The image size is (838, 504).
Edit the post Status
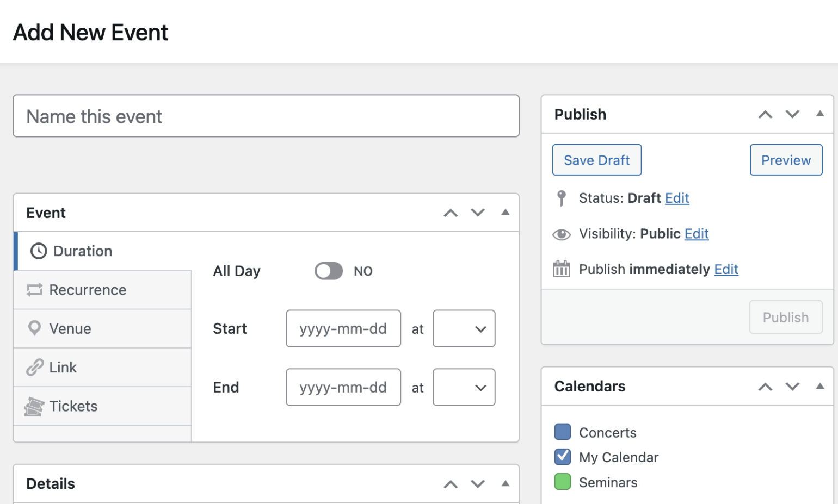coord(677,198)
